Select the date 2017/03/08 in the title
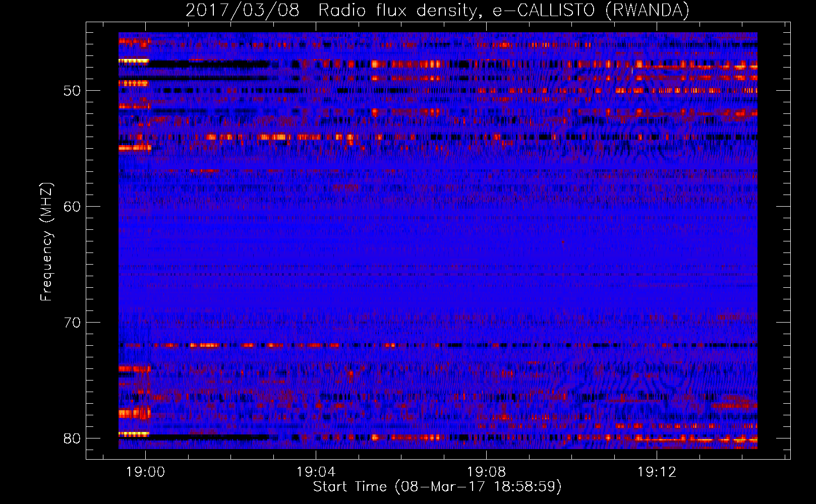This screenshot has height=504, width=816. tap(243, 10)
